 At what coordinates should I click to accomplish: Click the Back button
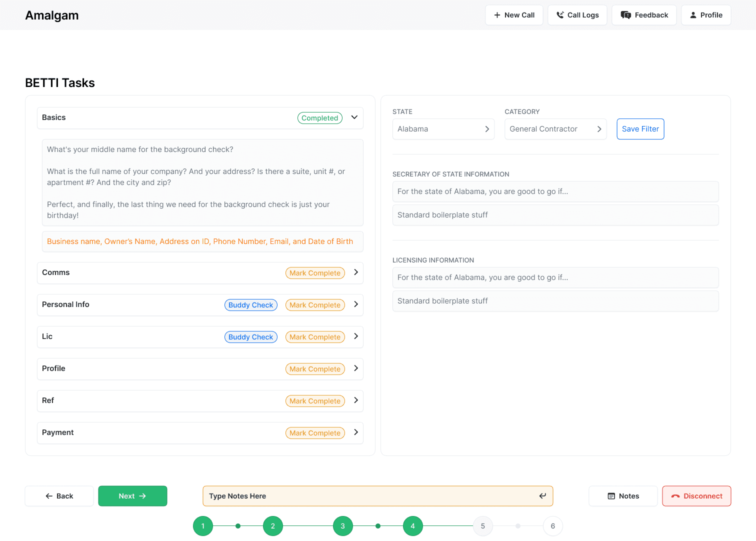[59, 496]
